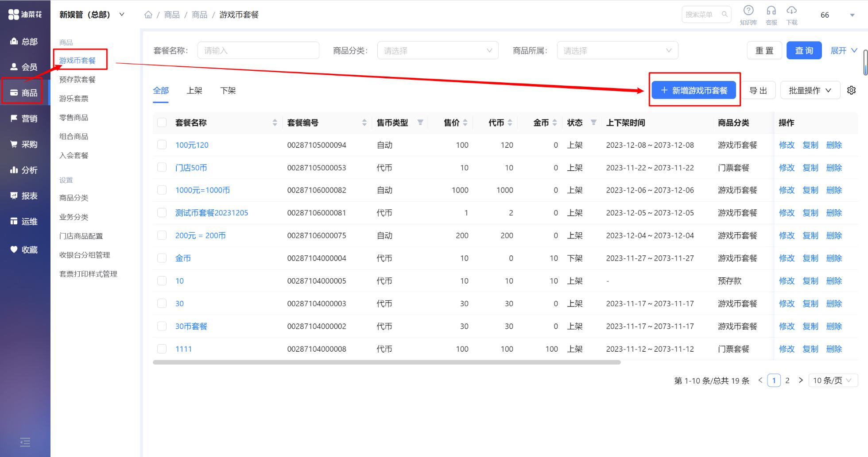Open the home icon in the breadcrumb
Viewport: 868px width, 457px height.
click(x=148, y=15)
